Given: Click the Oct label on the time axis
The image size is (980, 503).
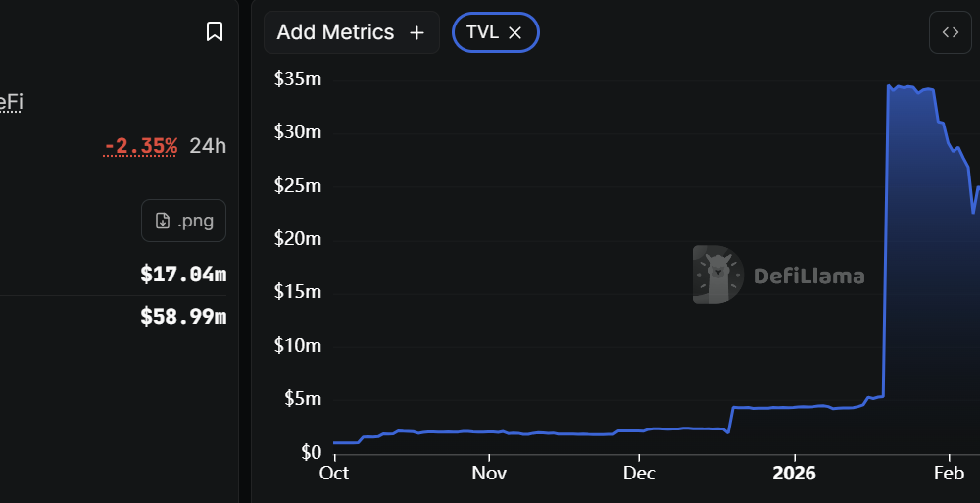Looking at the screenshot, I should tap(334, 474).
